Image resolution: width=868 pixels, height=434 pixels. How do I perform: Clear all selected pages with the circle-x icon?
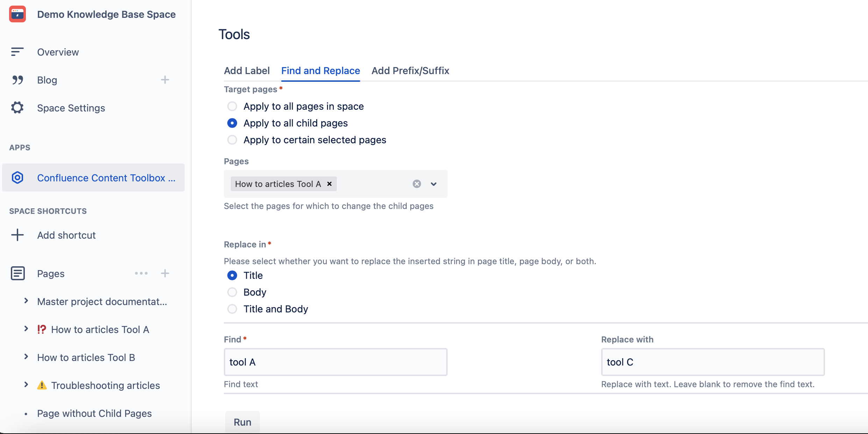coord(417,184)
